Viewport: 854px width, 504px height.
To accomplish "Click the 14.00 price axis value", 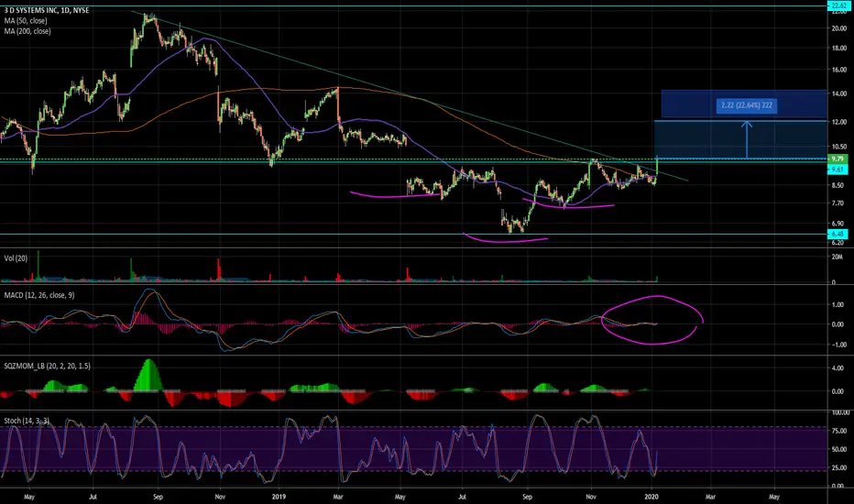I will (838, 94).
